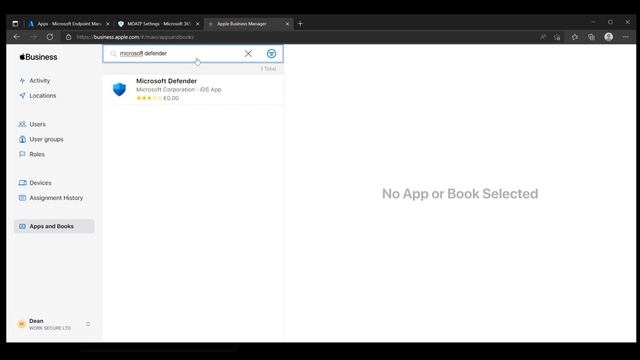Select Apps and Books

[54, 226]
